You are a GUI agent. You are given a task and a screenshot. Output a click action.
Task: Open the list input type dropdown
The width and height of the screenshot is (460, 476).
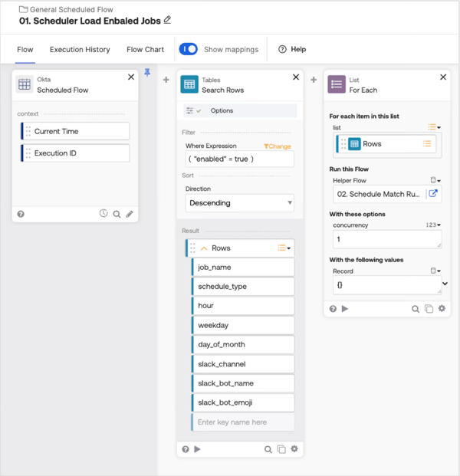tap(434, 127)
